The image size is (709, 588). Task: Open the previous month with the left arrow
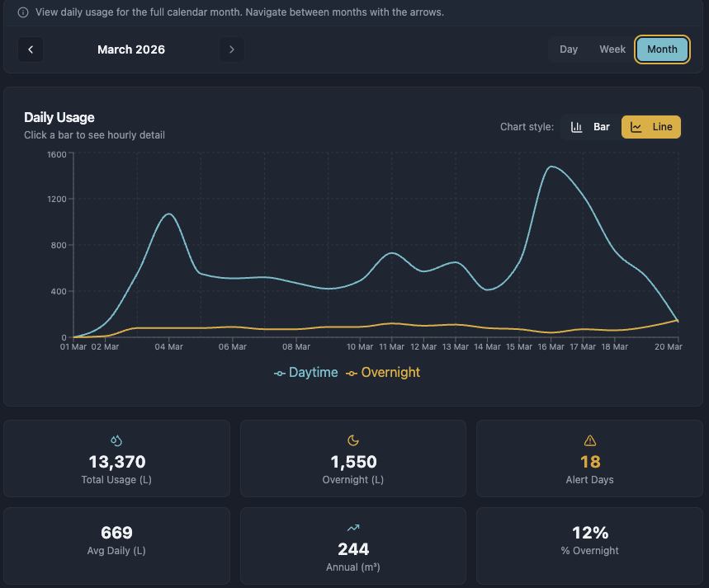click(x=31, y=49)
